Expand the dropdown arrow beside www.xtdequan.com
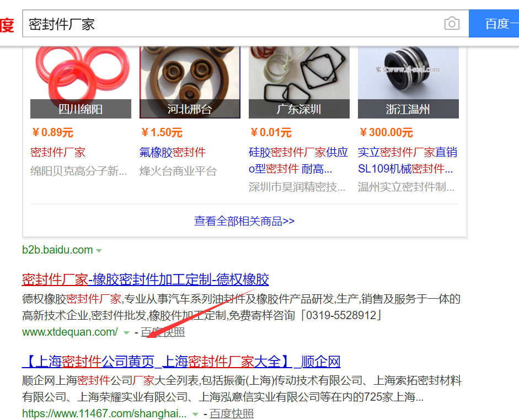519x420 pixels. point(126,333)
